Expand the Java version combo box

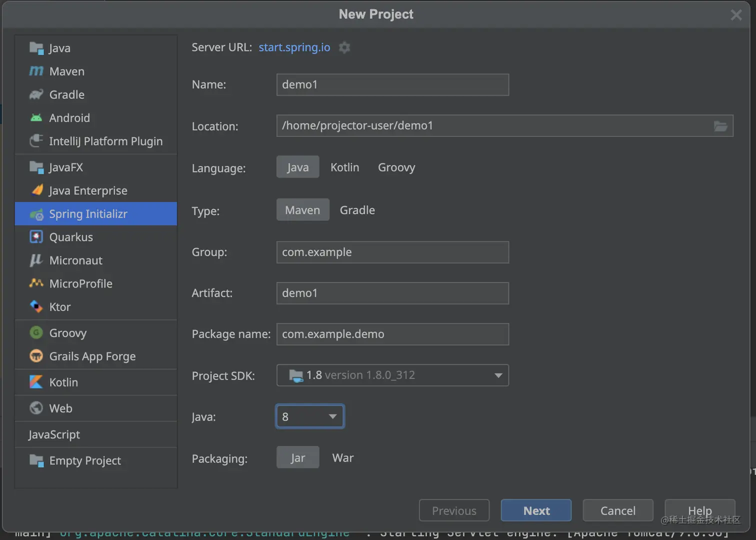(x=332, y=416)
